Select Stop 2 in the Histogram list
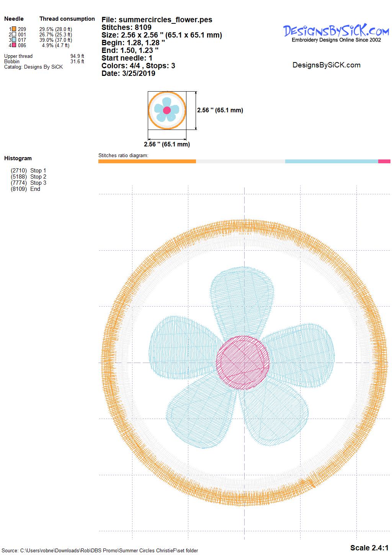Image resolution: width=392 pixels, height=555 pixels. tap(29, 177)
